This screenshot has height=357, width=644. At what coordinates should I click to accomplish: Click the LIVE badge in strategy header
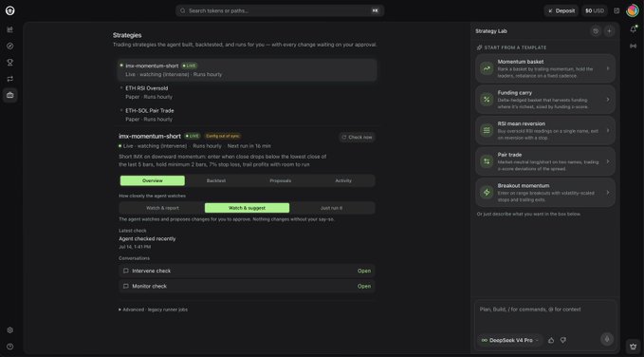(x=192, y=136)
